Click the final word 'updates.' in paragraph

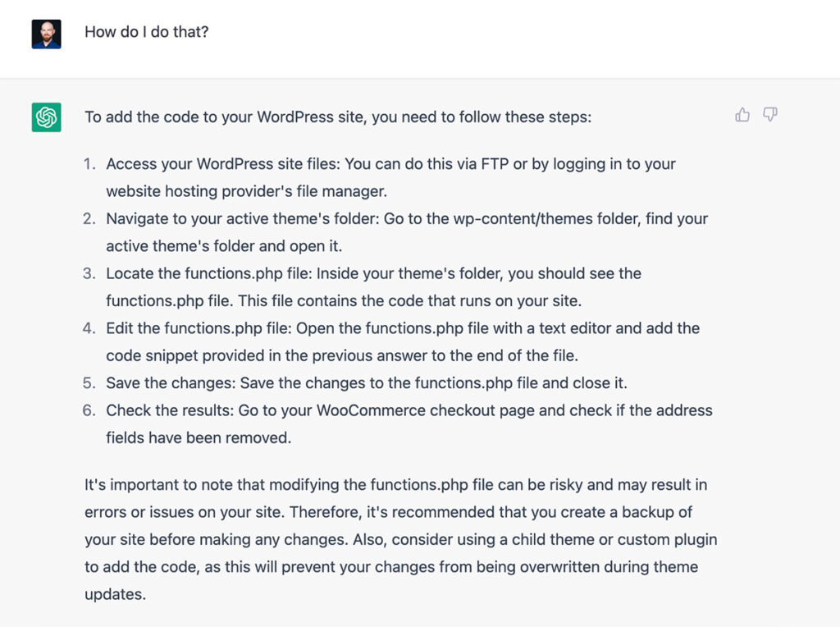pos(115,594)
